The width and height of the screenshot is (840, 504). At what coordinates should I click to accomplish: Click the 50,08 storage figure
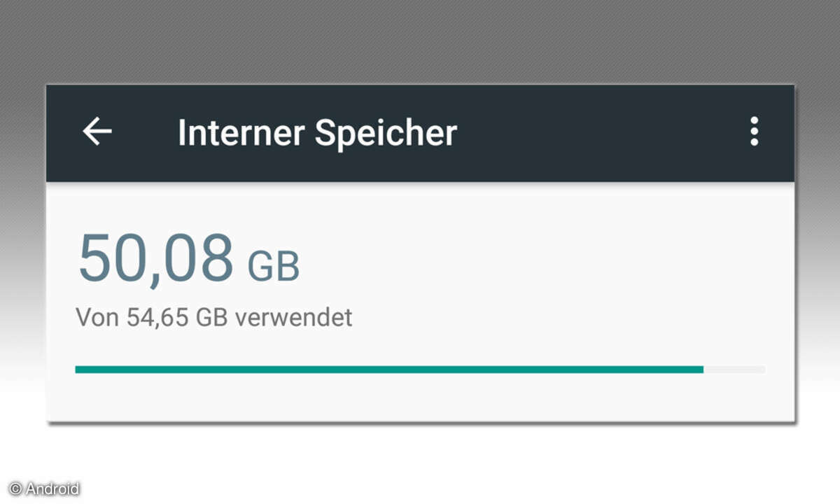tap(155, 258)
